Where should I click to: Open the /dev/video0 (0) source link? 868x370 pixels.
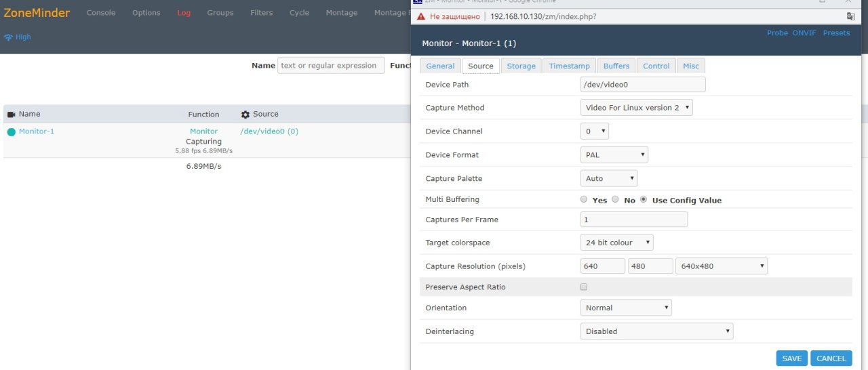(x=269, y=131)
